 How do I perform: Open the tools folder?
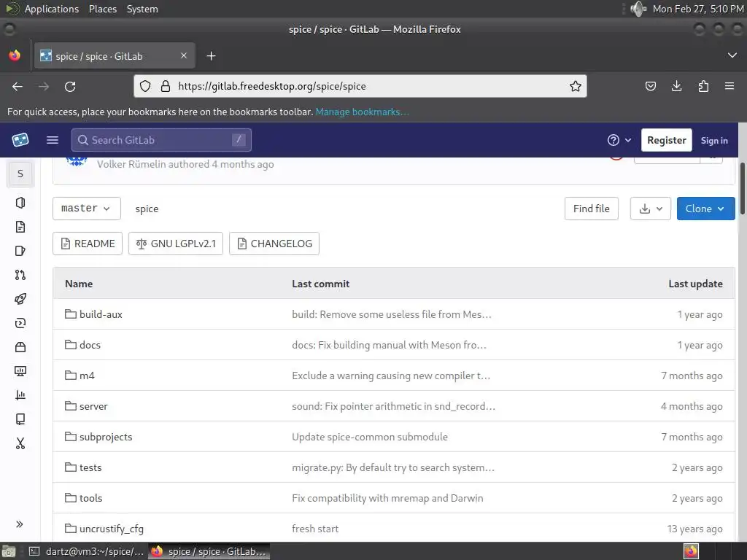tap(90, 498)
